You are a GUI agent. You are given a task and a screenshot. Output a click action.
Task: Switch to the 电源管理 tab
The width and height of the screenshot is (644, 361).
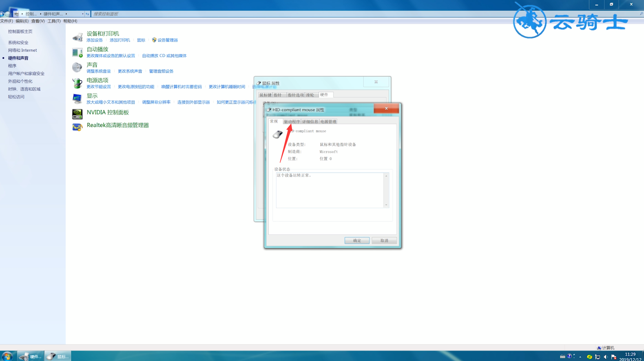pos(328,122)
